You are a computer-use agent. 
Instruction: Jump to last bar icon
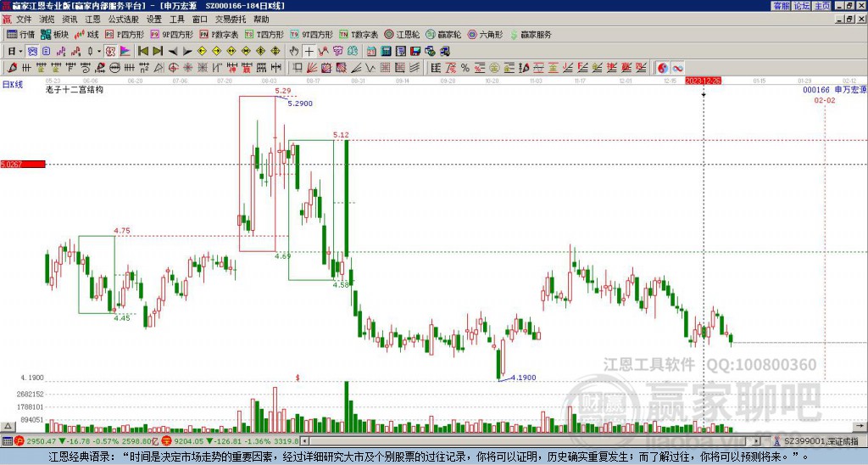(x=158, y=51)
